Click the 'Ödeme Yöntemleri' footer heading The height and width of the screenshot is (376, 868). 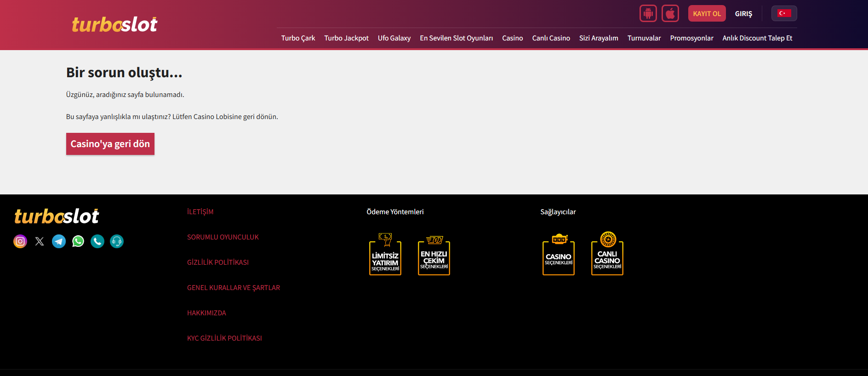[395, 212]
